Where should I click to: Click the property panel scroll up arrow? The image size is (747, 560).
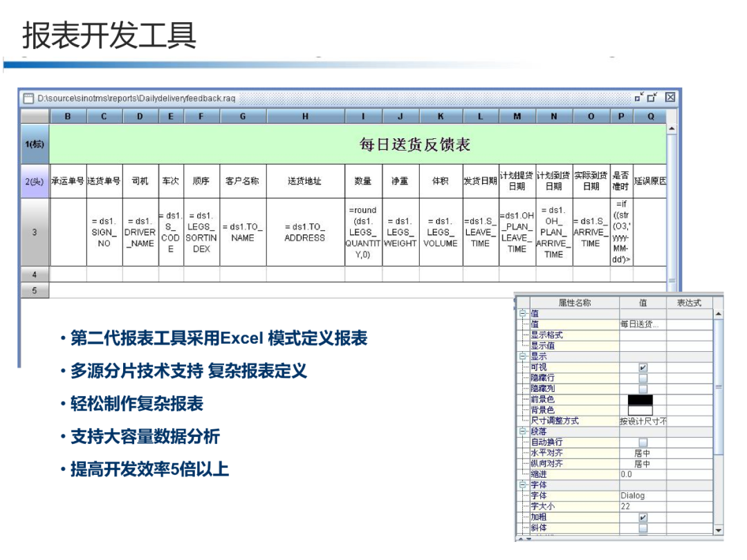[x=718, y=314]
